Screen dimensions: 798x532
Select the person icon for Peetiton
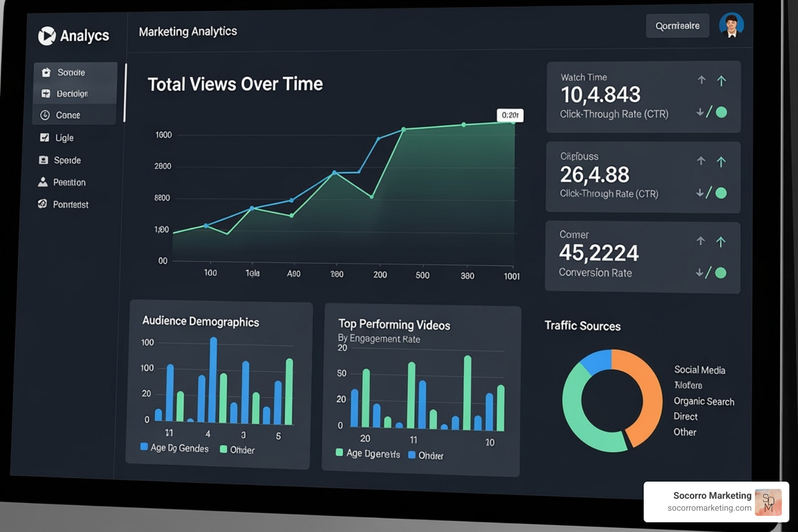[43, 182]
